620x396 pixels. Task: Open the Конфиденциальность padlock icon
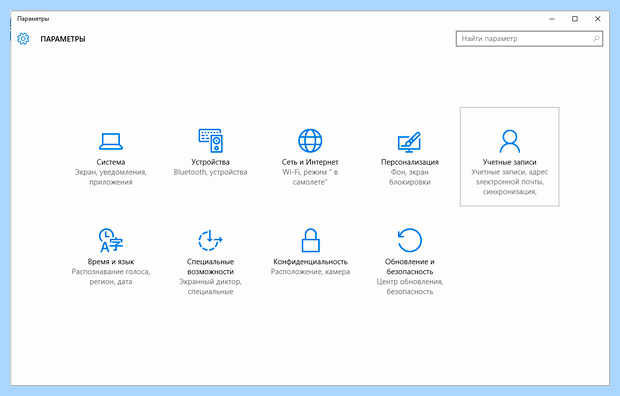(x=310, y=240)
